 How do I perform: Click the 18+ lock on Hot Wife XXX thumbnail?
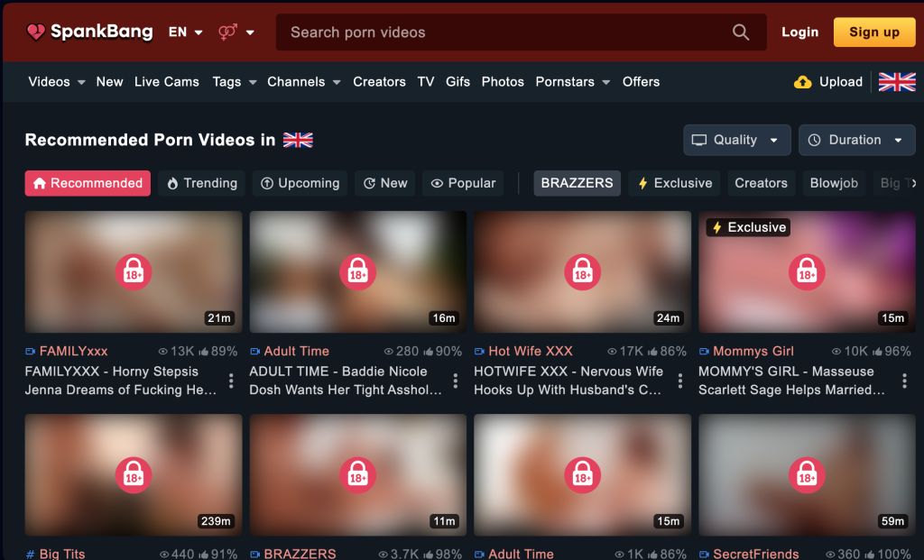click(582, 272)
